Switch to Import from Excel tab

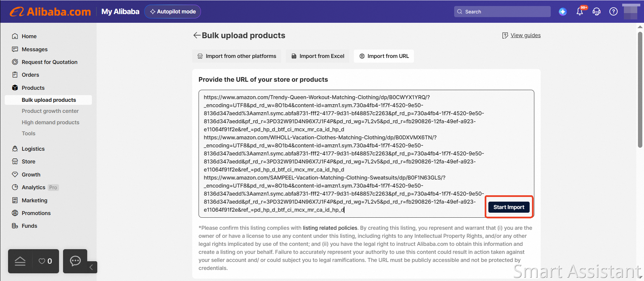pos(318,56)
